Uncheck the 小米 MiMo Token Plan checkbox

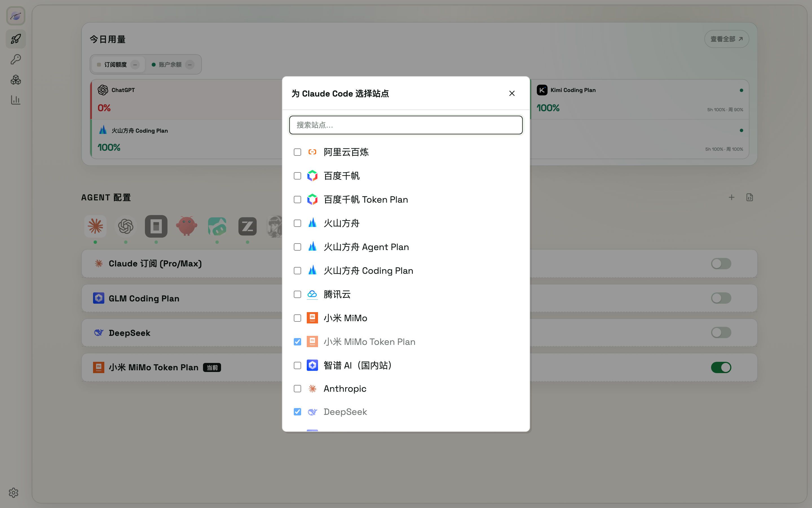click(297, 342)
